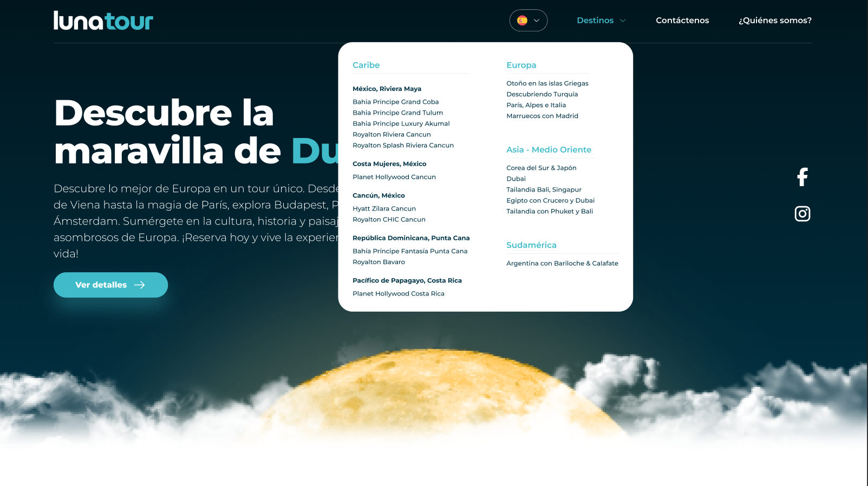Image resolution: width=868 pixels, height=486 pixels.
Task: Click República Dominicana, Punta Cana subheading
Action: point(411,238)
